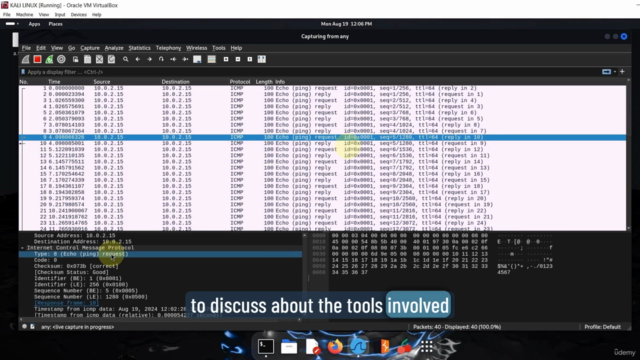The height and width of the screenshot is (360, 640).
Task: Click the display filter bookmark icon
Action: pyautogui.click(x=23, y=72)
